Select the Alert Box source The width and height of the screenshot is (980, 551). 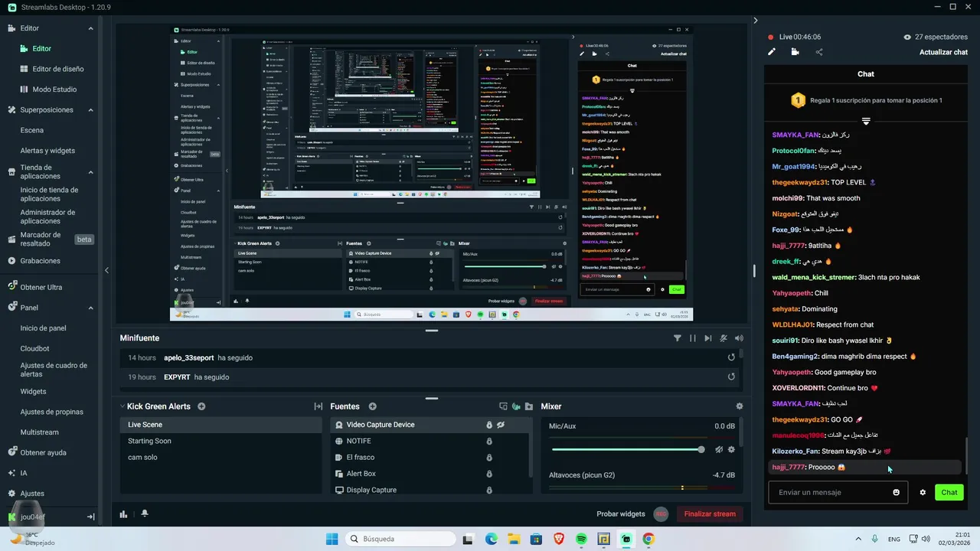361,474
